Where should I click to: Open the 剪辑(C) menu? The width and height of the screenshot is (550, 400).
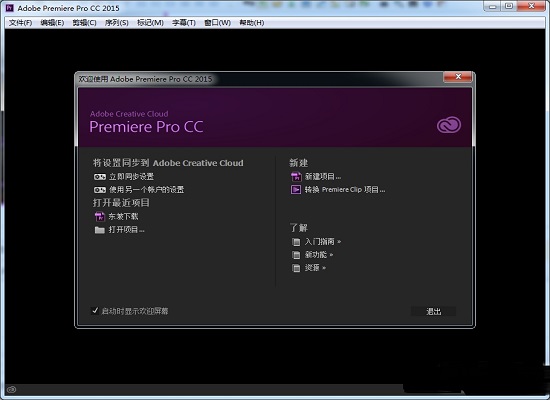(85, 23)
